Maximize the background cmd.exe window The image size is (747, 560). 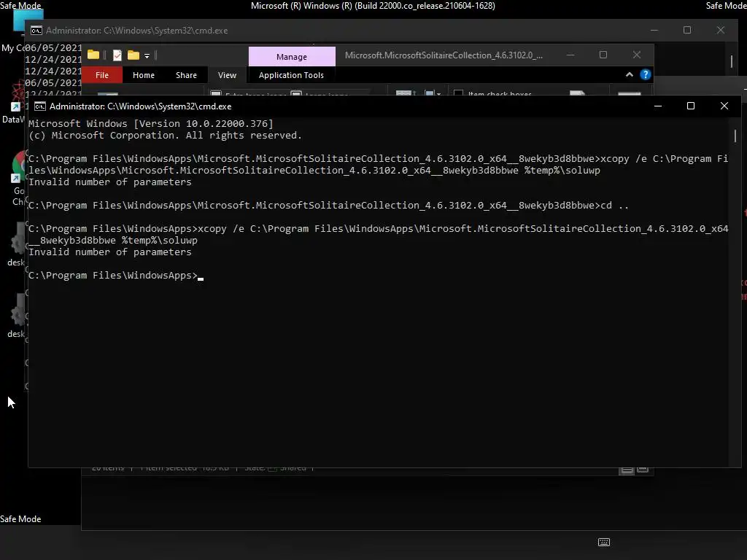pyautogui.click(x=687, y=30)
